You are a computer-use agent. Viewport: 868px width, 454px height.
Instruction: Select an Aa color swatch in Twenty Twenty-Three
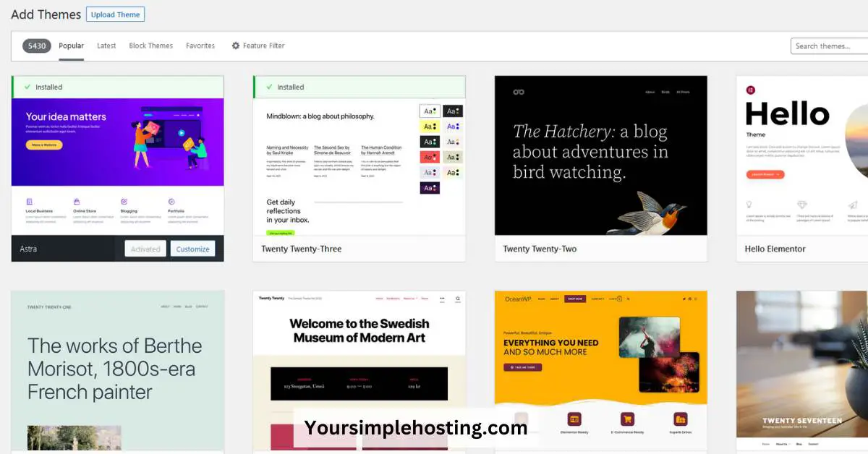click(x=430, y=111)
